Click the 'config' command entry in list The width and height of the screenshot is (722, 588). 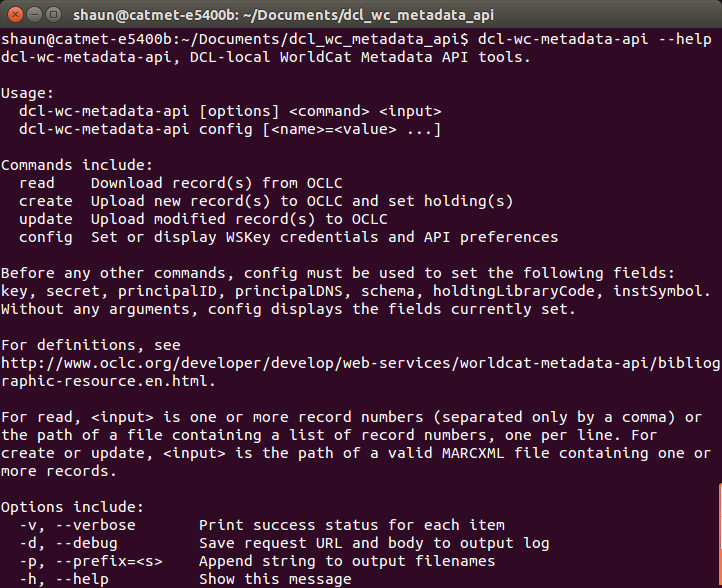(46, 237)
